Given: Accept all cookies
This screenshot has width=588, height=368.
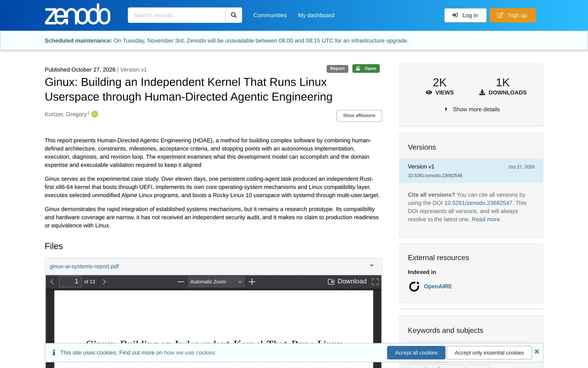Looking at the screenshot, I should [x=416, y=353].
